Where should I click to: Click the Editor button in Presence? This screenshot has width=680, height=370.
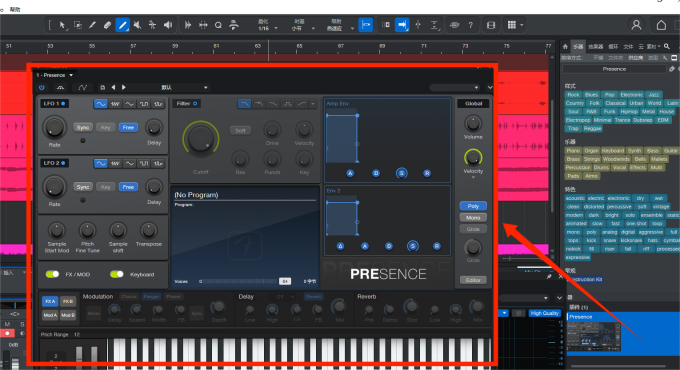[473, 280]
